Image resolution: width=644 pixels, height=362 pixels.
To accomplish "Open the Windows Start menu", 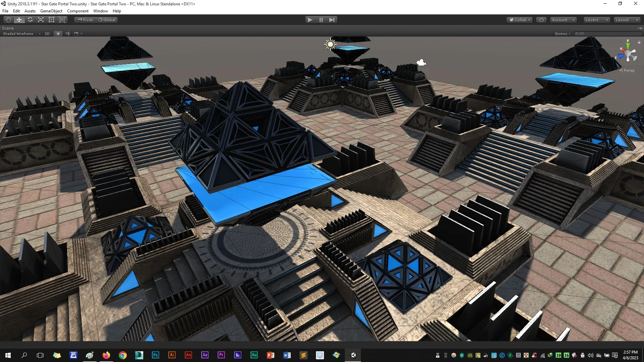I will (x=8, y=355).
